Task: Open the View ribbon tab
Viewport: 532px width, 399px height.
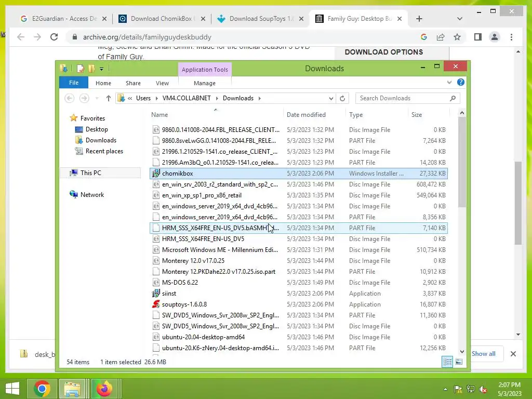Action: 162,83
